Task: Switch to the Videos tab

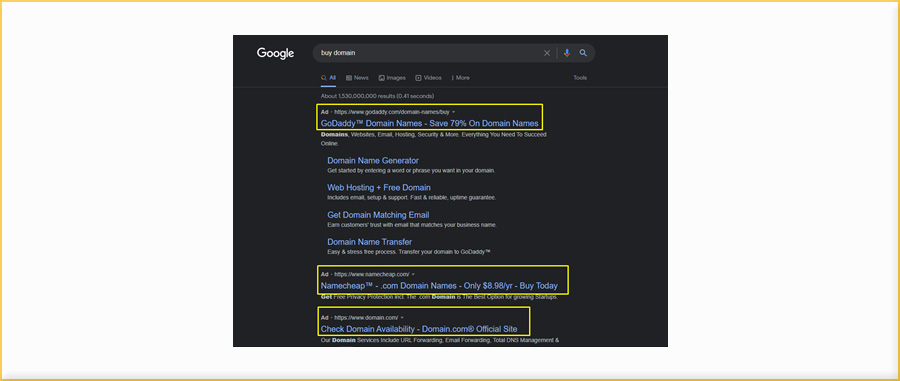Action: 429,77
